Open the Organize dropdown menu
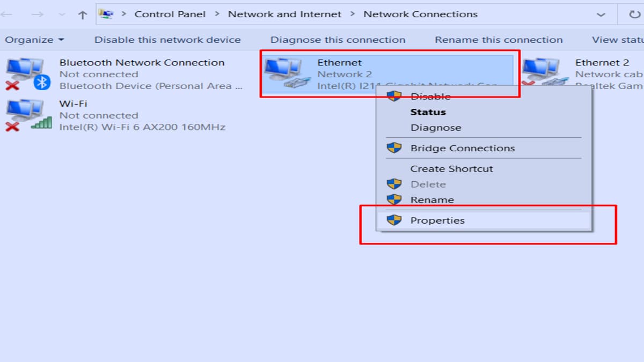The image size is (644, 362). (34, 40)
